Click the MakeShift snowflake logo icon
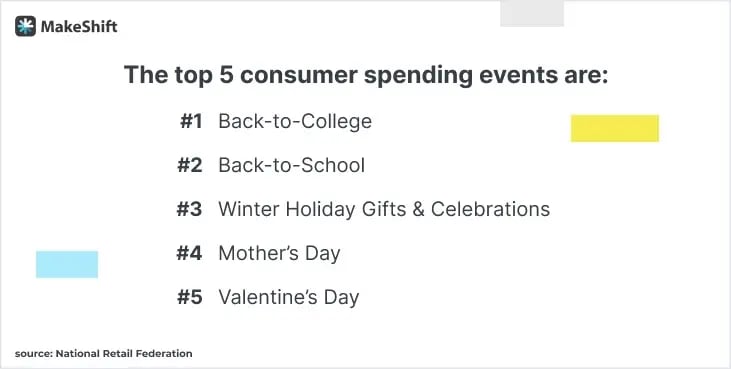Screen dimensions: 731x369 (x=25, y=26)
